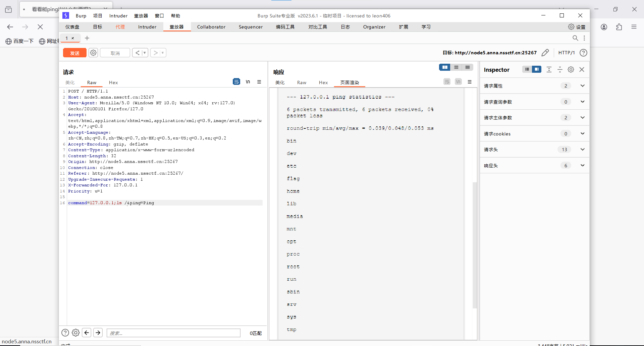Switch request view to Hex

pos(113,82)
